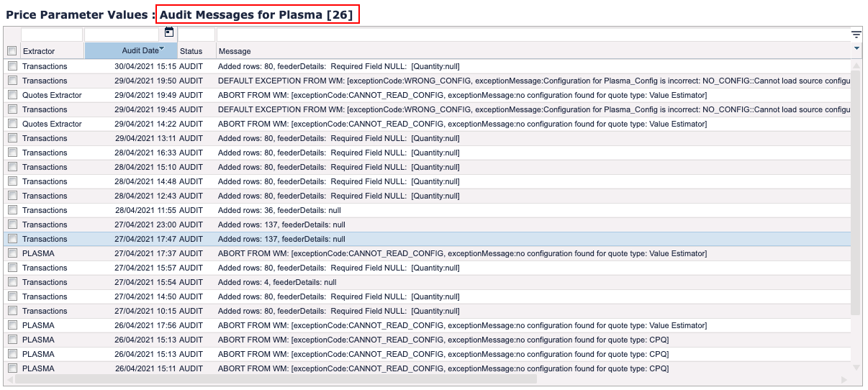Viewport: 868px width, 390px height.
Task: Tick checkbox for 29/04/2021 14:22 row
Action: [12, 124]
